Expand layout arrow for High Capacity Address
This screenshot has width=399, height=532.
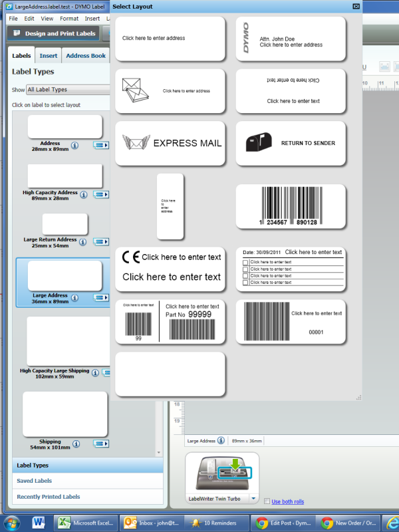pyautogui.click(x=101, y=194)
